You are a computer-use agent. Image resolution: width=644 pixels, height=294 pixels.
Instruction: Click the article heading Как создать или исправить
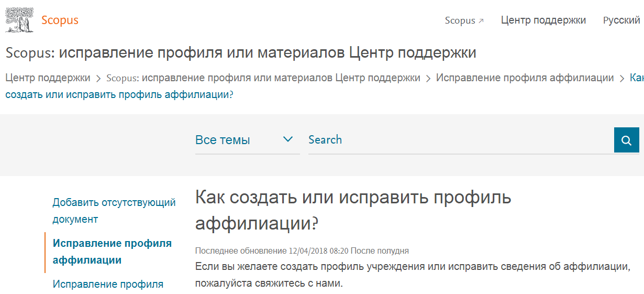[353, 210]
